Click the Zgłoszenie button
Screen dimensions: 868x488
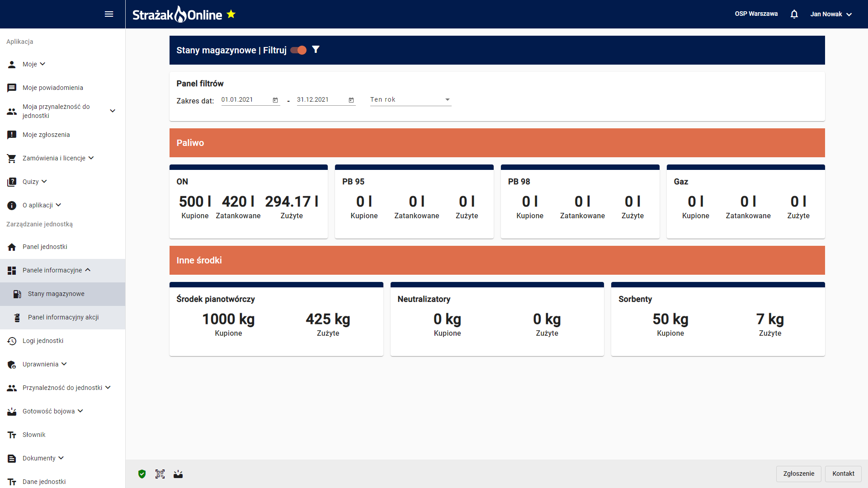(x=798, y=474)
